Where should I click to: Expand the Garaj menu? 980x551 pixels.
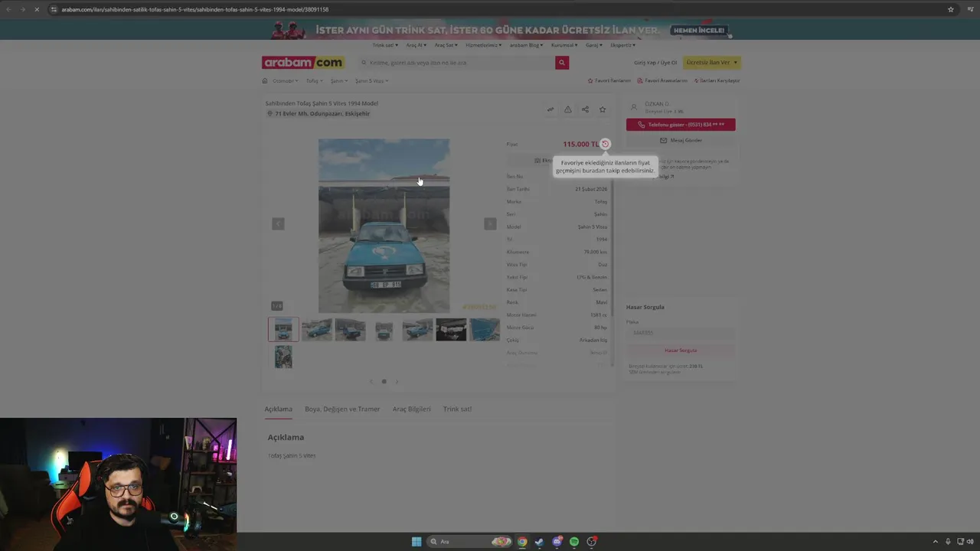coord(594,45)
